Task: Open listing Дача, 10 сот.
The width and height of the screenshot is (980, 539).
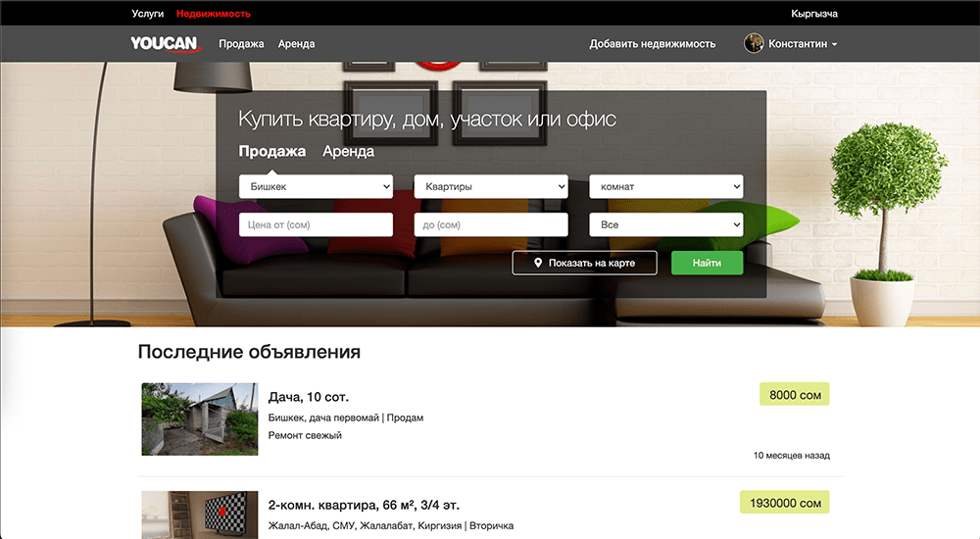Action: coord(309,397)
